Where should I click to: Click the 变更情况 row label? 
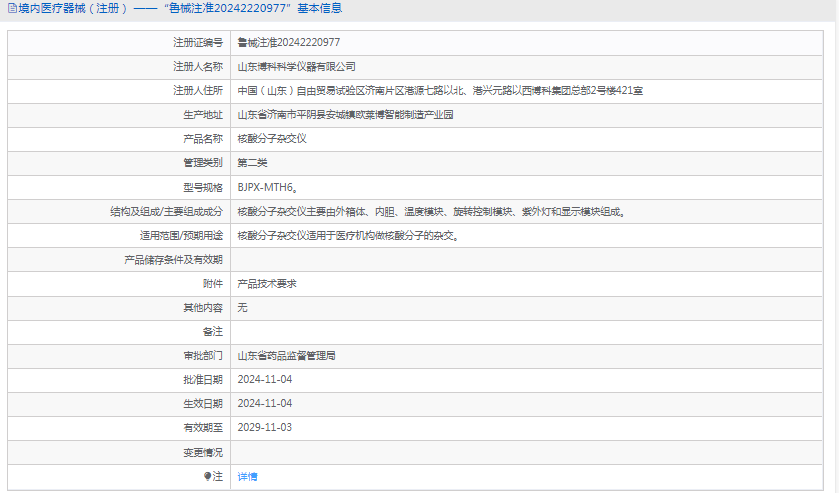[203, 452]
